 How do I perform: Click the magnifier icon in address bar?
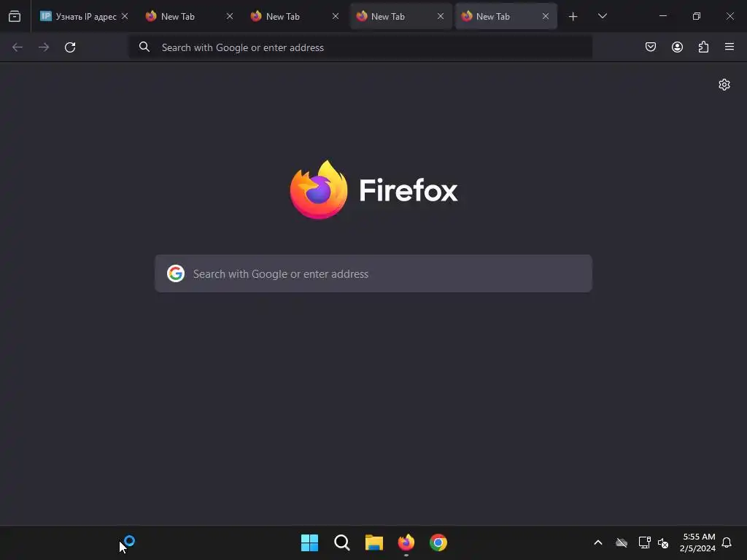(x=144, y=47)
